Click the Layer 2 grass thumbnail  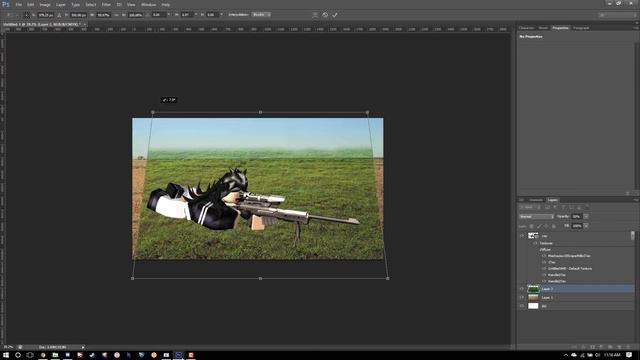533,289
